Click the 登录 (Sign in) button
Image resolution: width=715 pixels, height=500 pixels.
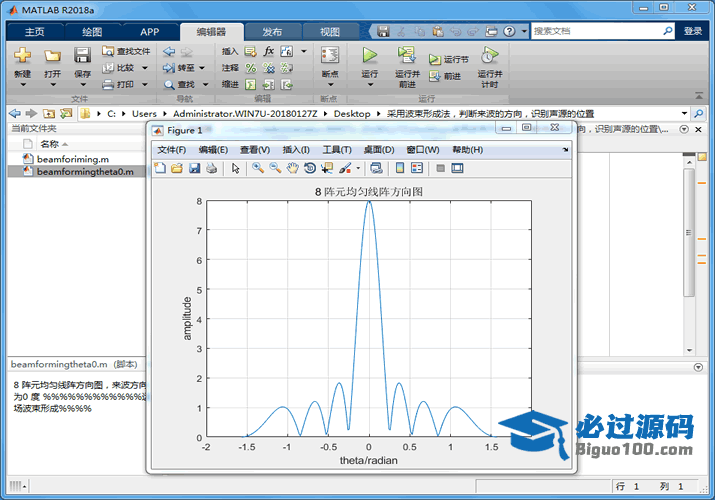click(x=693, y=32)
